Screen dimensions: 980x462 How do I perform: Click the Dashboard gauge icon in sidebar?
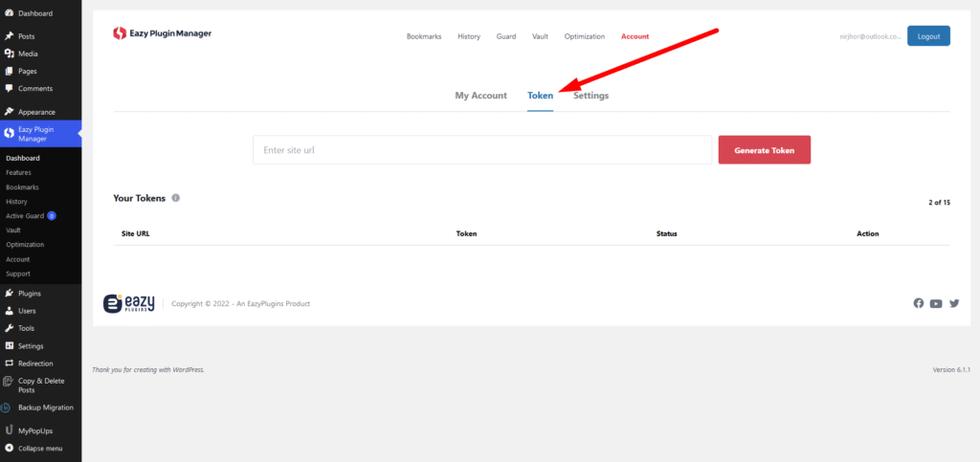[x=9, y=13]
